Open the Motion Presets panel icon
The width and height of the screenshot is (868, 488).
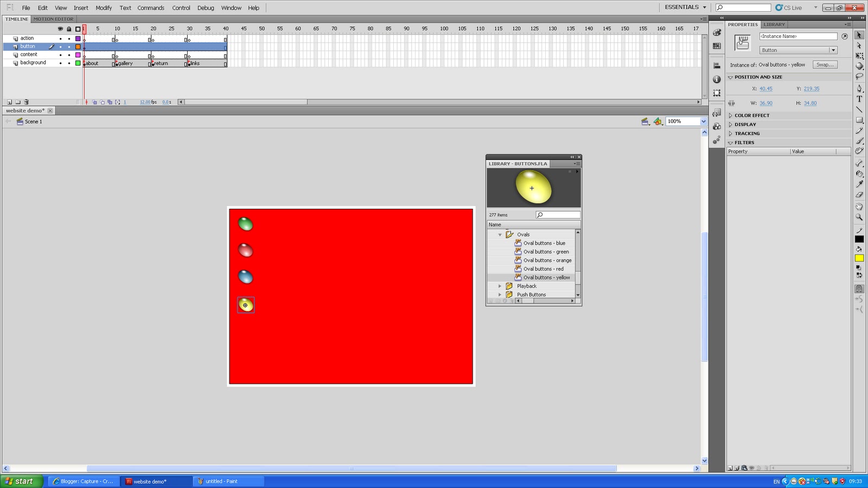(x=717, y=140)
